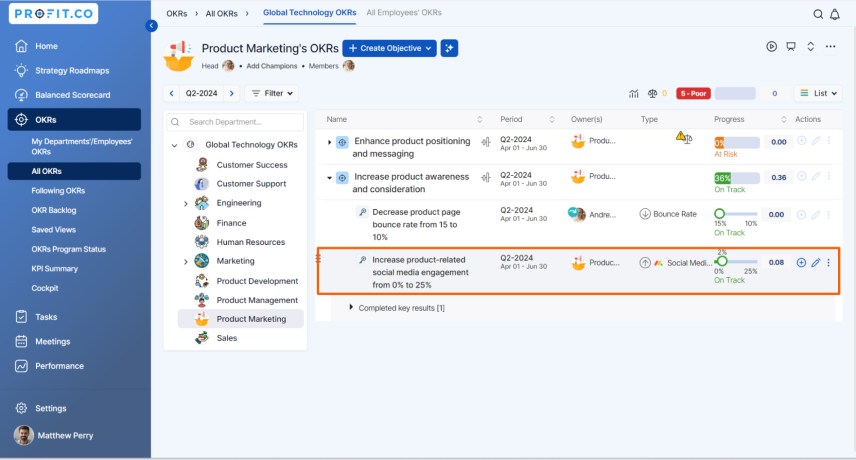
Task: Click the balance scale icon in toolbar
Action: tap(652, 93)
